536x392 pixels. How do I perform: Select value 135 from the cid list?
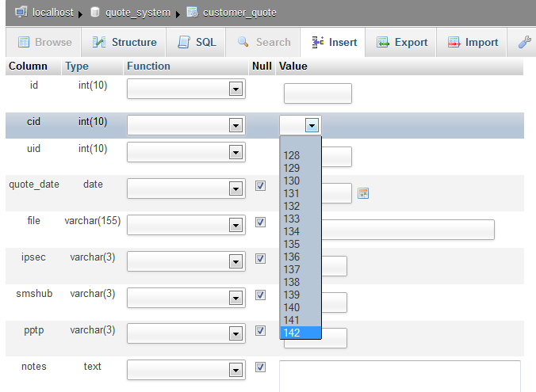[291, 244]
